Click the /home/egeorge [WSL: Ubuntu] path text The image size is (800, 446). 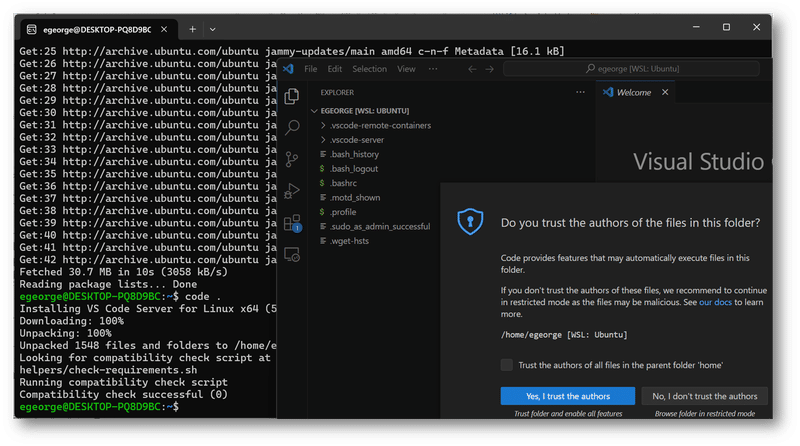click(564, 335)
